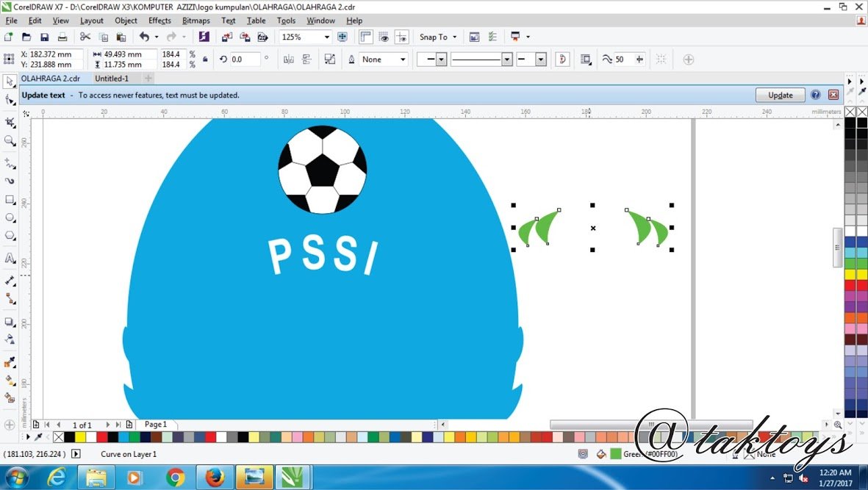Click the object width field showing 49.493 mm
The image size is (868, 490).
coord(129,54)
